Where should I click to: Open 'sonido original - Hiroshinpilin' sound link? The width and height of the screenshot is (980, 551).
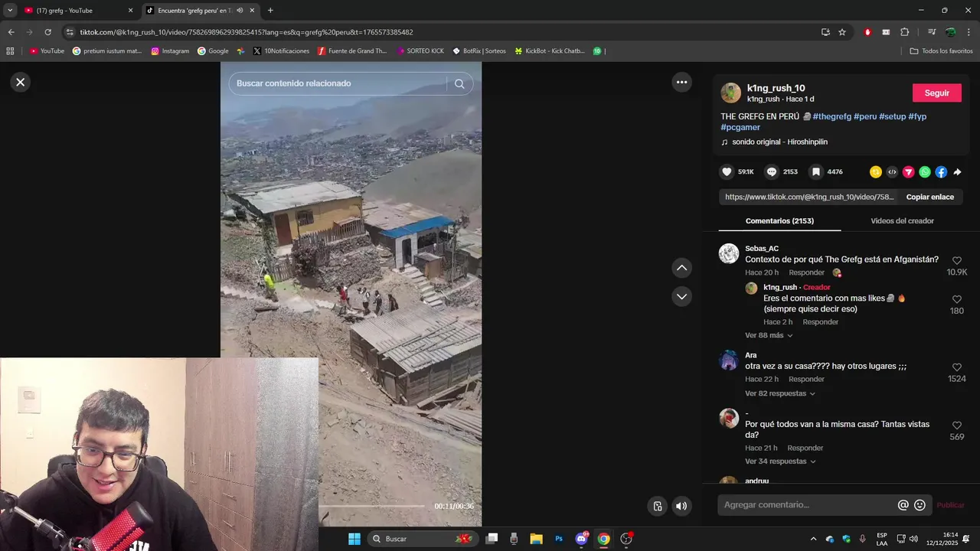(x=779, y=142)
